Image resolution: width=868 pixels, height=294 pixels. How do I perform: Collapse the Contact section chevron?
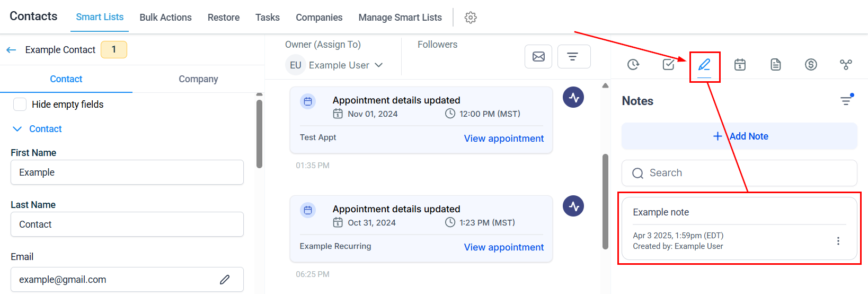coord(17,129)
